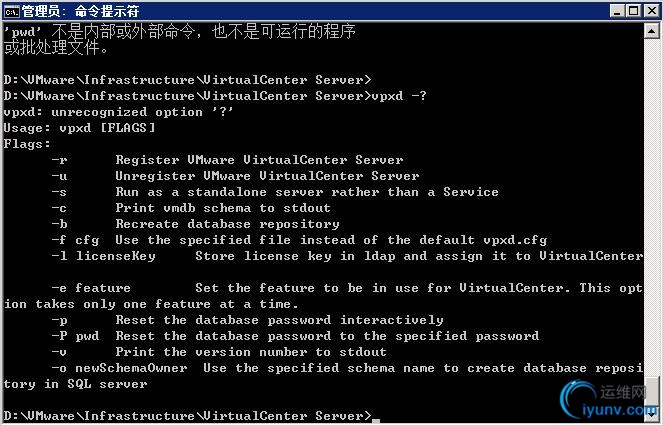The width and height of the screenshot is (663, 426).
Task: Click the scrollbar up arrow
Action: (652, 31)
